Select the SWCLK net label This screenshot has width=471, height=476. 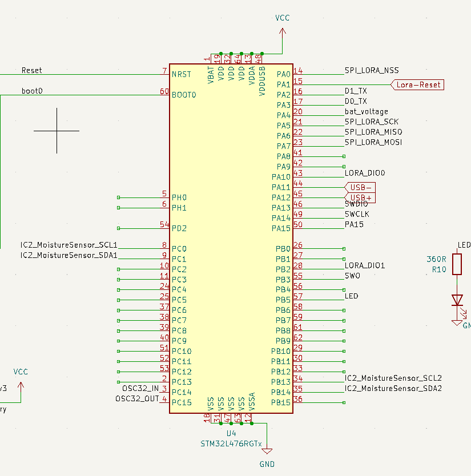tap(357, 215)
